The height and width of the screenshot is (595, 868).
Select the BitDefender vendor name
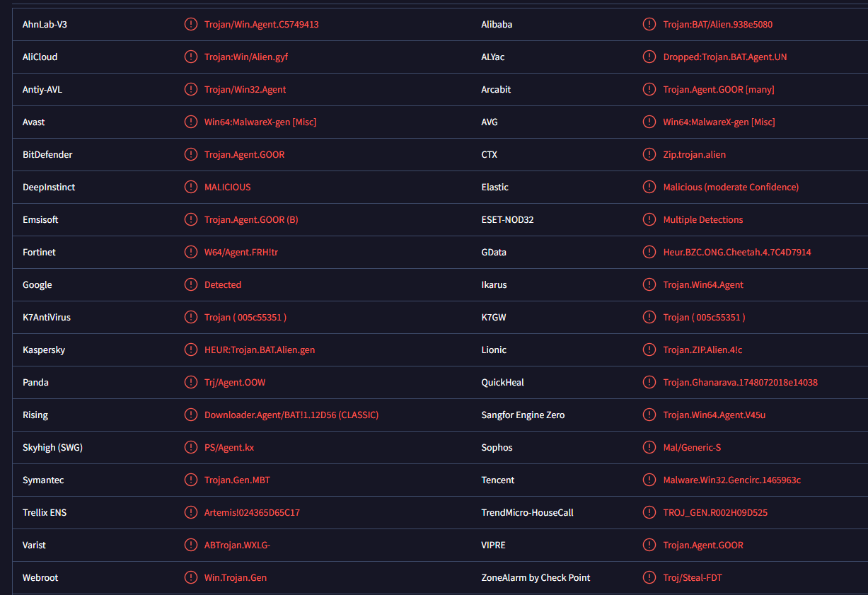[47, 154]
